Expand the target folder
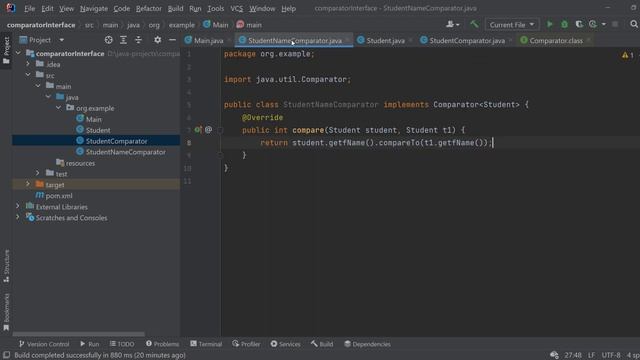This screenshot has height=360, width=640. coord(28,184)
